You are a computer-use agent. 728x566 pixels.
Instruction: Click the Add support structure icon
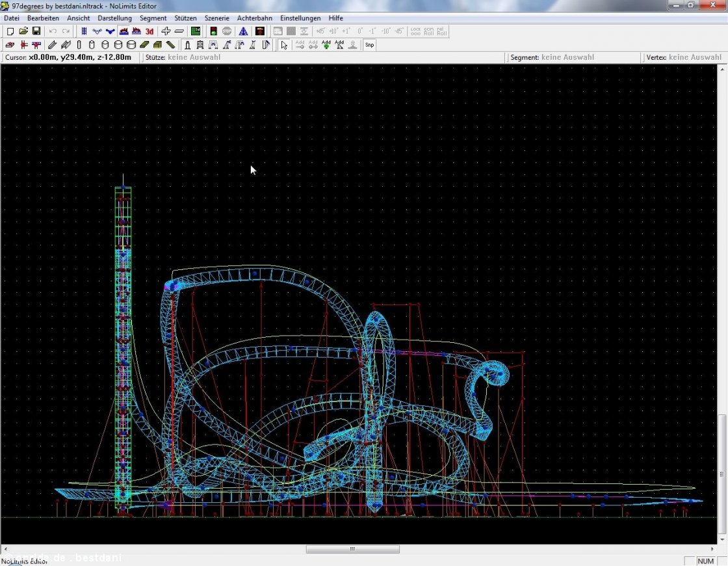(x=339, y=45)
